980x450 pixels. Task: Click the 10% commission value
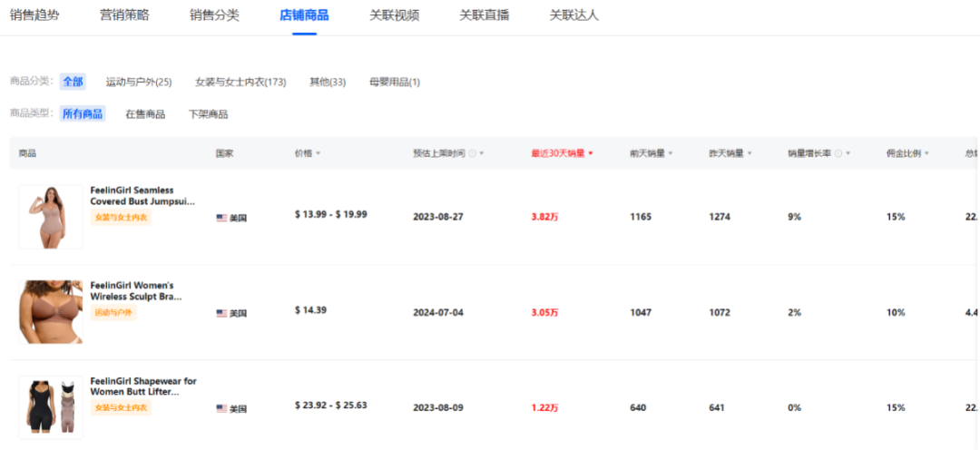click(x=896, y=312)
